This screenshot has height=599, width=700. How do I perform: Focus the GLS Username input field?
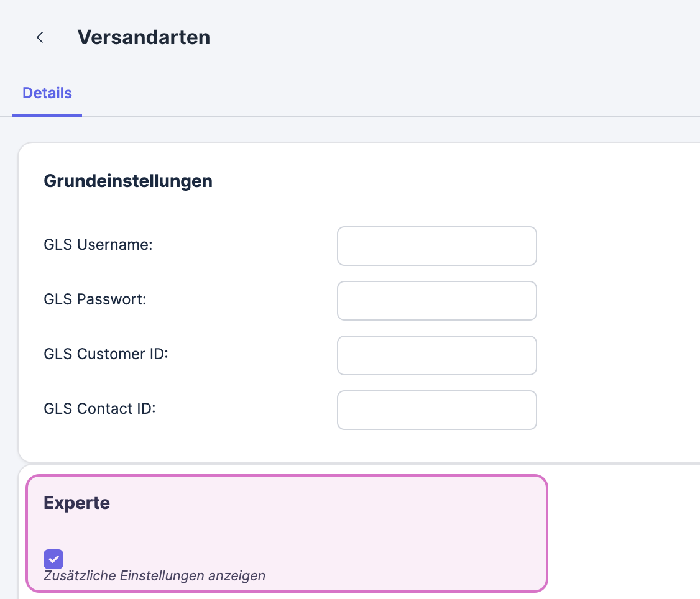[436, 246]
